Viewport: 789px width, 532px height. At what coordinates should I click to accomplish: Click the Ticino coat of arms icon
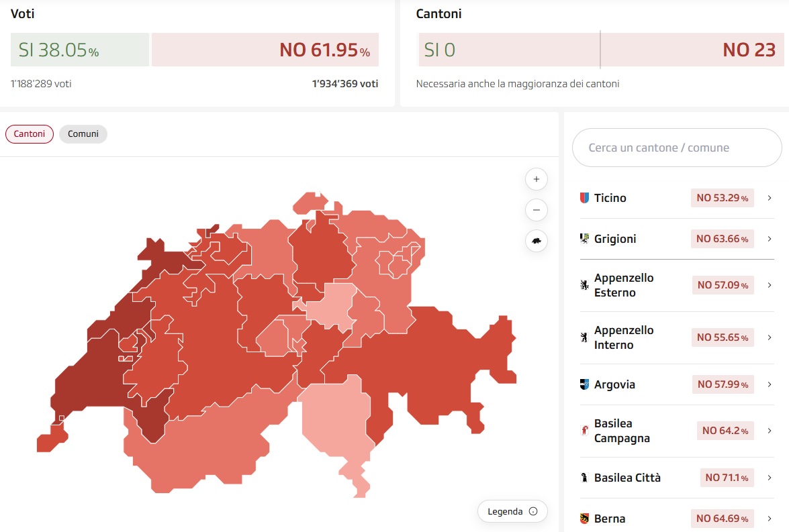coord(584,198)
